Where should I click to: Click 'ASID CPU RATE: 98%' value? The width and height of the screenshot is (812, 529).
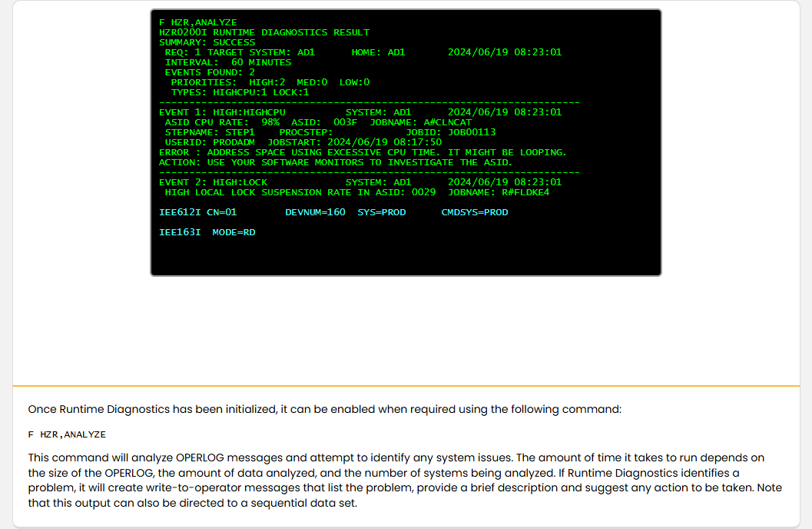click(x=222, y=122)
